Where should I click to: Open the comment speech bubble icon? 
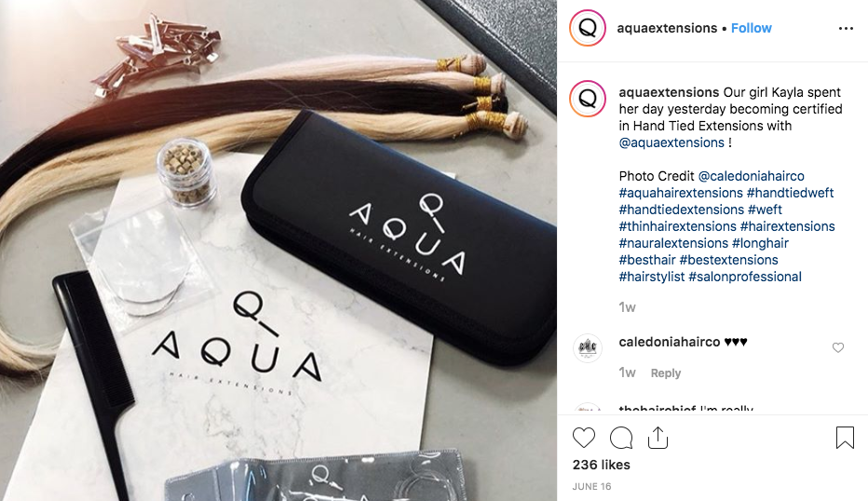621,438
